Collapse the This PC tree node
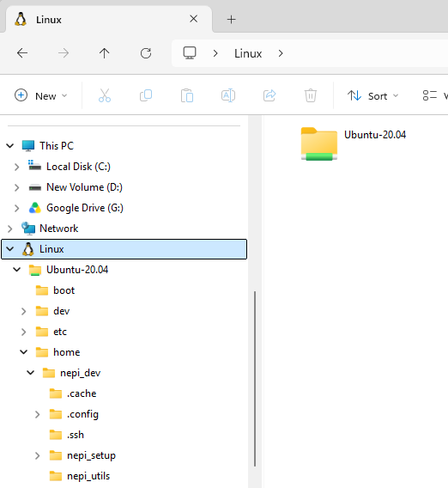448x488 pixels. tap(10, 146)
